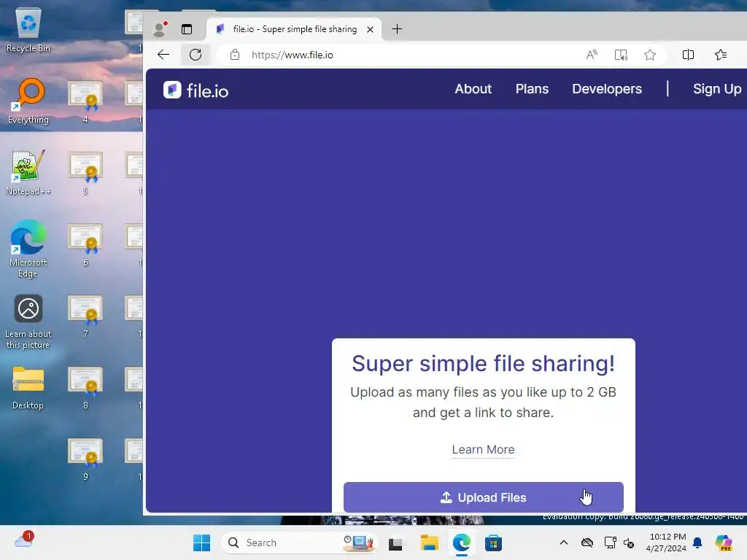Image resolution: width=747 pixels, height=560 pixels.
Task: Open the Developers page
Action: pos(607,89)
